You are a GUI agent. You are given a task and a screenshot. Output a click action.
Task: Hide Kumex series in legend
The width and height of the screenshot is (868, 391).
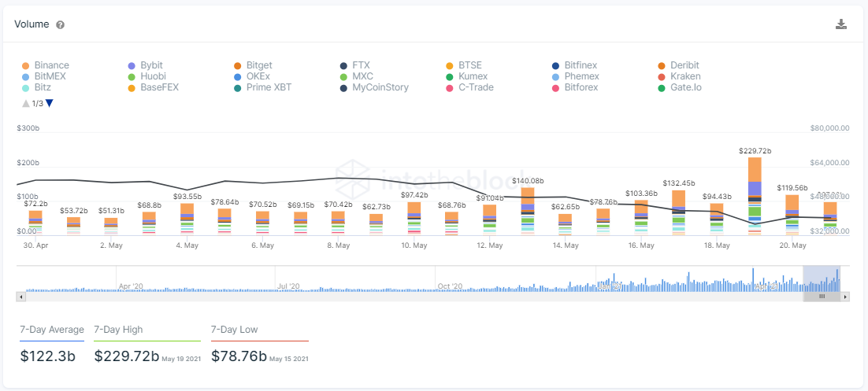click(466, 76)
